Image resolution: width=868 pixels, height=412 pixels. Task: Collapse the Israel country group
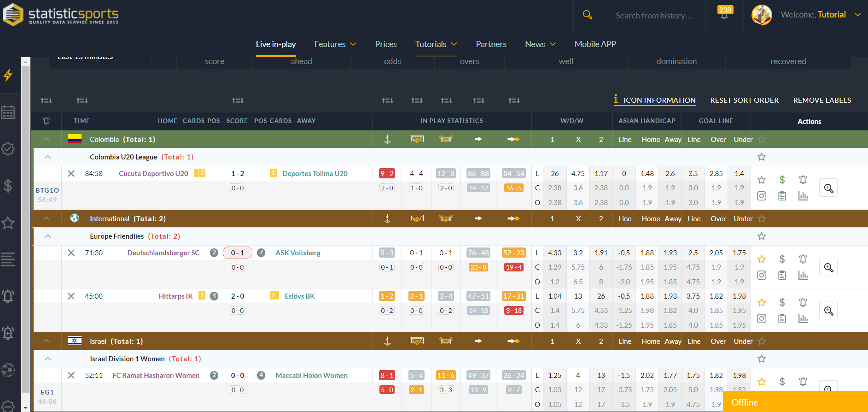point(46,341)
